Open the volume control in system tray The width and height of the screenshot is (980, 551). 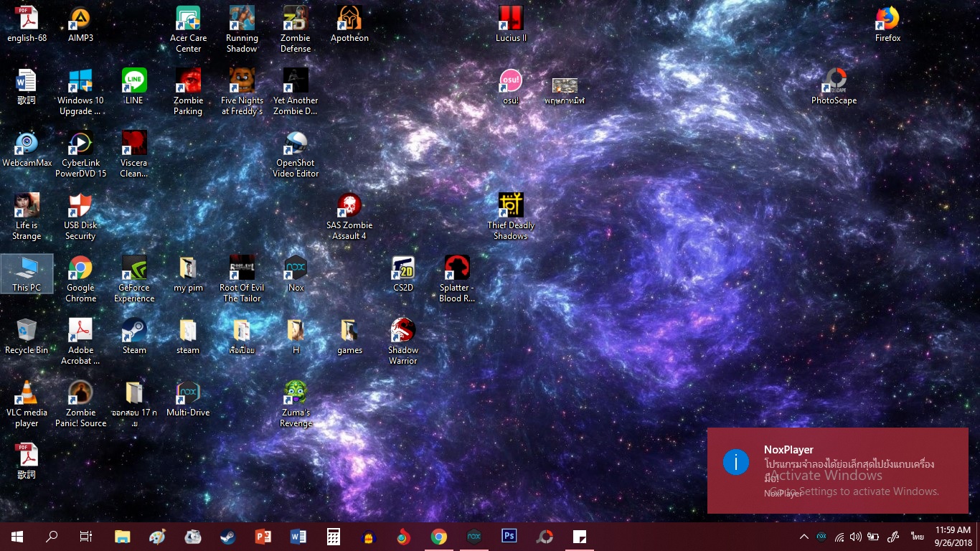[x=855, y=537]
